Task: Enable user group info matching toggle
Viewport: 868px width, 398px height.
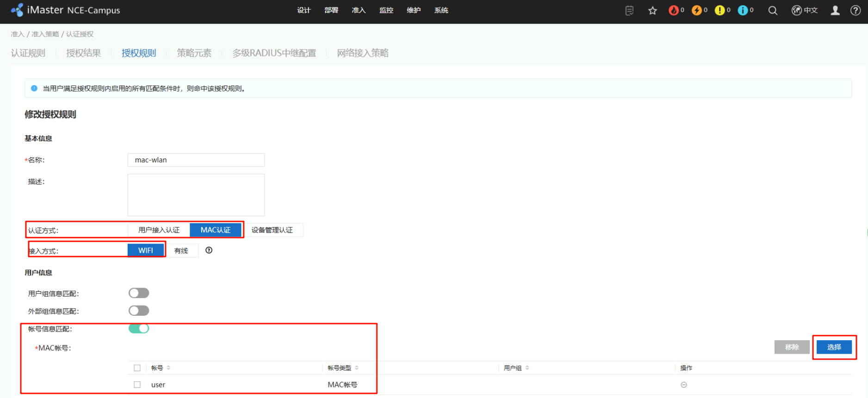Action: point(139,293)
